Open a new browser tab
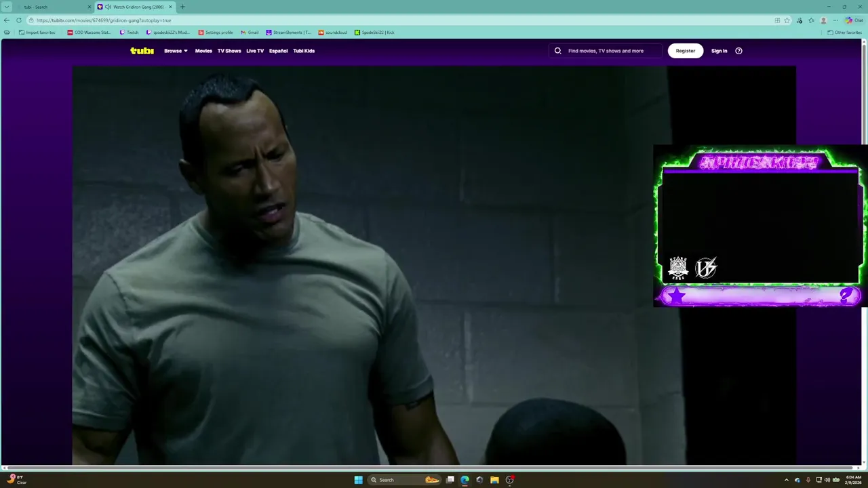 182,7
